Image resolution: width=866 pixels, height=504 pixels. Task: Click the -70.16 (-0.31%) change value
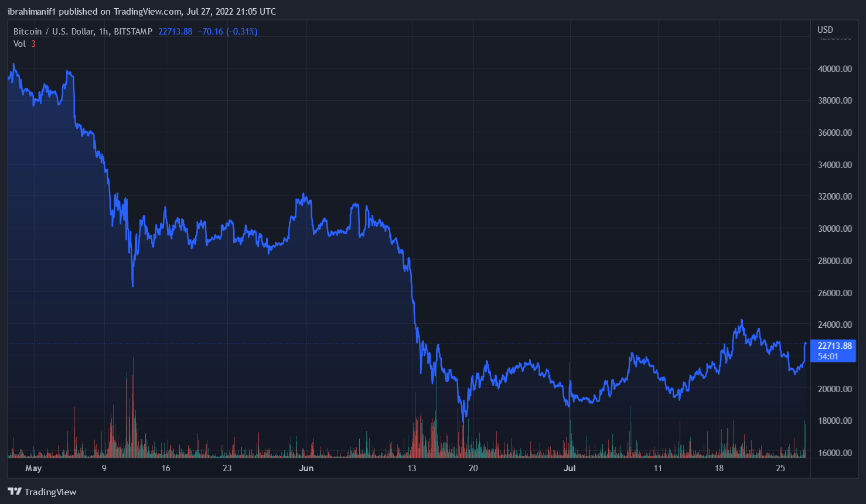pyautogui.click(x=227, y=32)
